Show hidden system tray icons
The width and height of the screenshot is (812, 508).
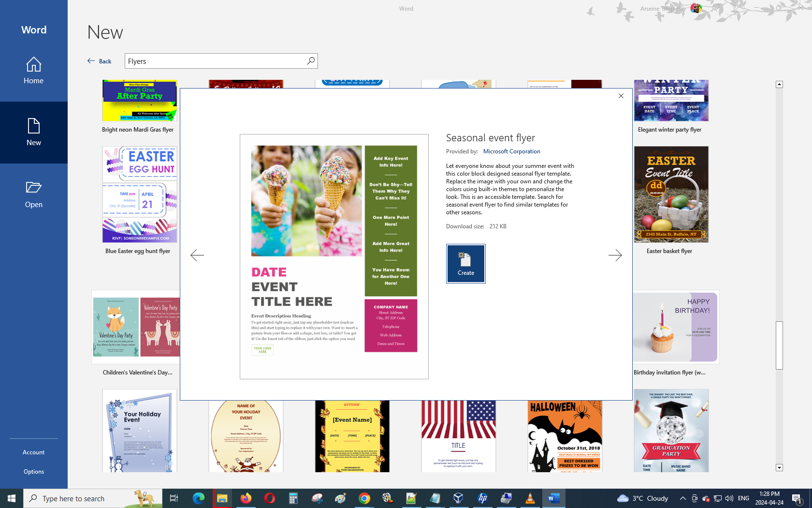click(x=682, y=498)
